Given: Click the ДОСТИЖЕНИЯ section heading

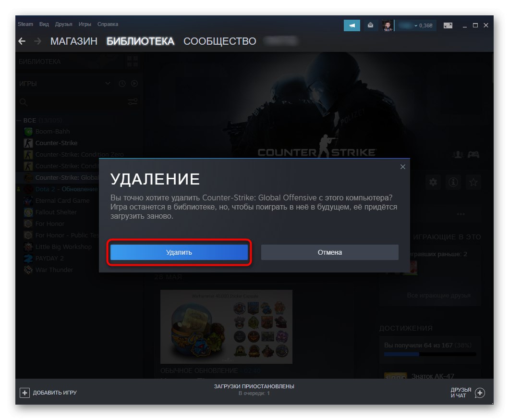Looking at the screenshot, I should pyautogui.click(x=406, y=328).
